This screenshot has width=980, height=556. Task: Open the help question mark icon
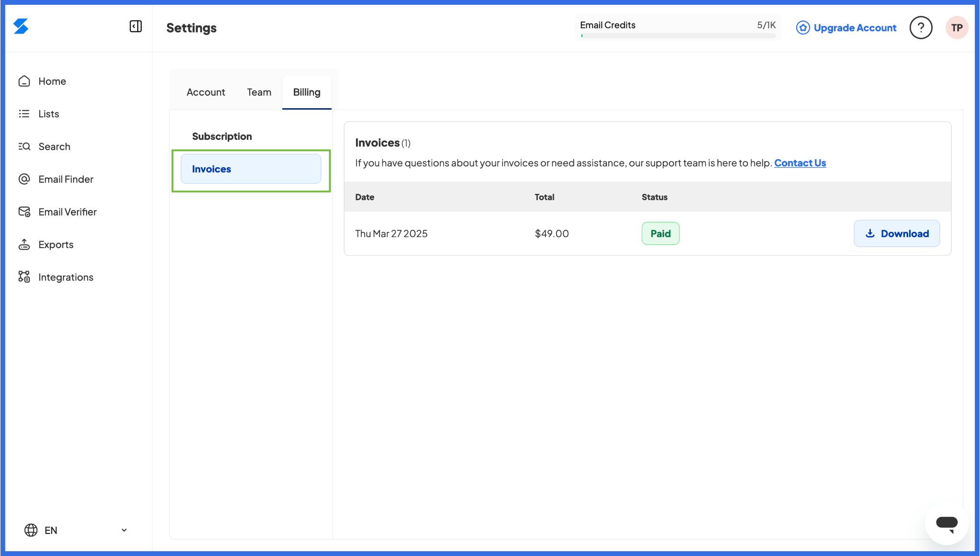[921, 28]
